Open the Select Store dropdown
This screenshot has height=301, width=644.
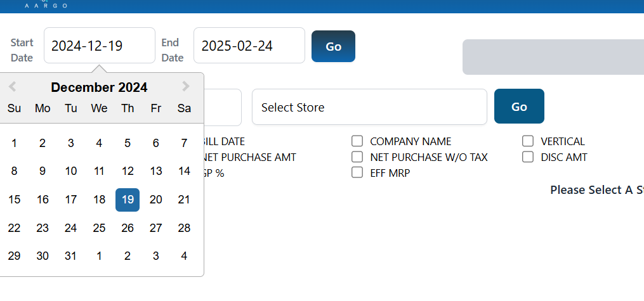tap(369, 107)
